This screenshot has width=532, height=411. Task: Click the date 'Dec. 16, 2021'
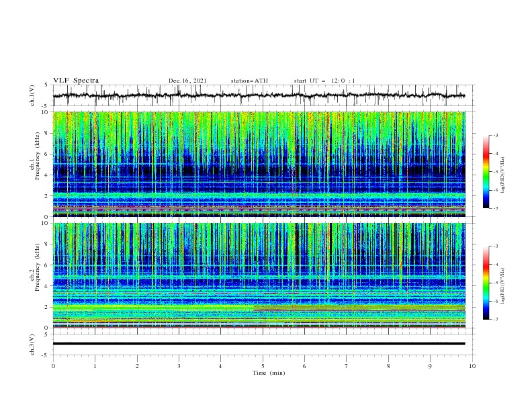(187, 81)
